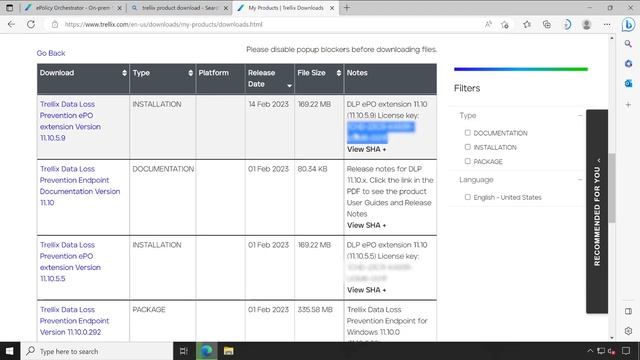Check the DOCUMENTATION filter
The image size is (640, 360).
468,133
